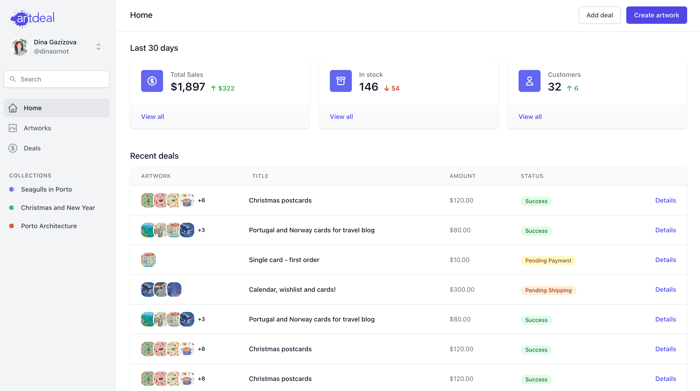
Task: Click the Add deal button
Action: tap(599, 15)
